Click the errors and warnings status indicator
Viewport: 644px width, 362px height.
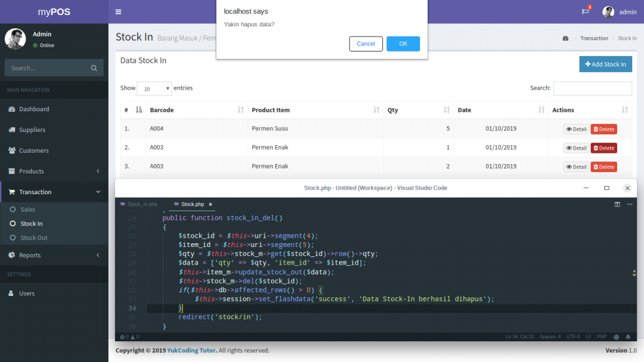[x=130, y=337]
